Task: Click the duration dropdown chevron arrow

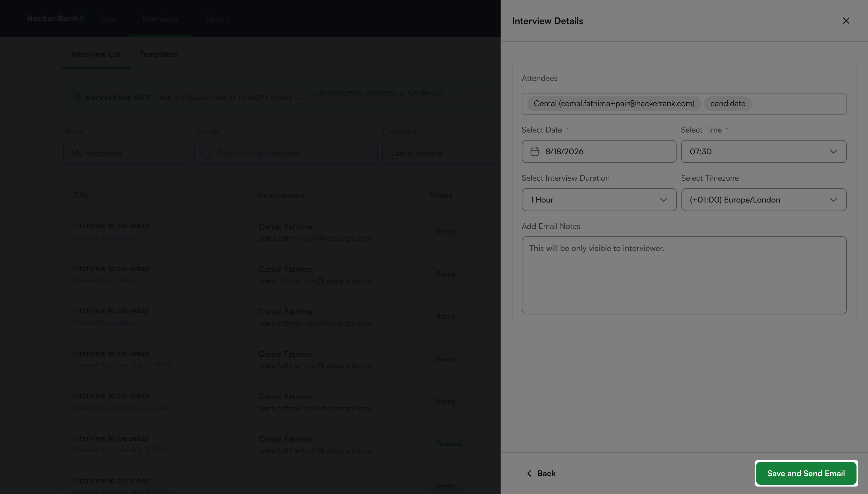Action: click(x=663, y=199)
